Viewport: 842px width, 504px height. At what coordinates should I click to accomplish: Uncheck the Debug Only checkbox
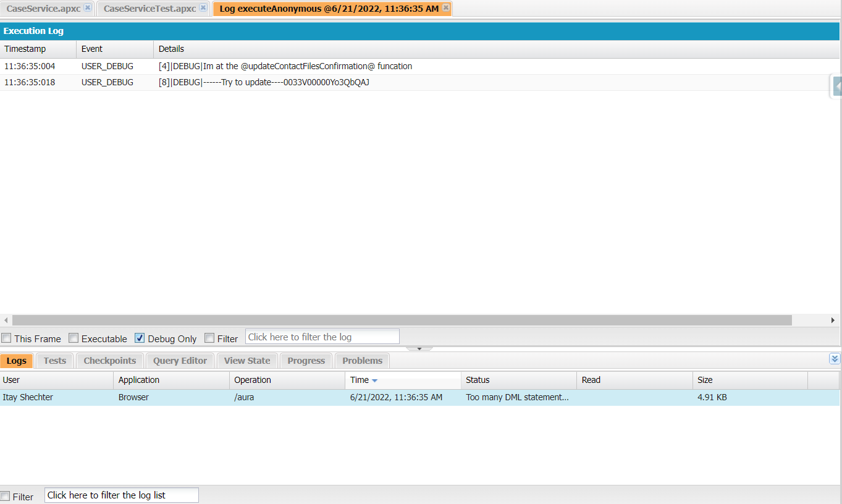pos(140,338)
